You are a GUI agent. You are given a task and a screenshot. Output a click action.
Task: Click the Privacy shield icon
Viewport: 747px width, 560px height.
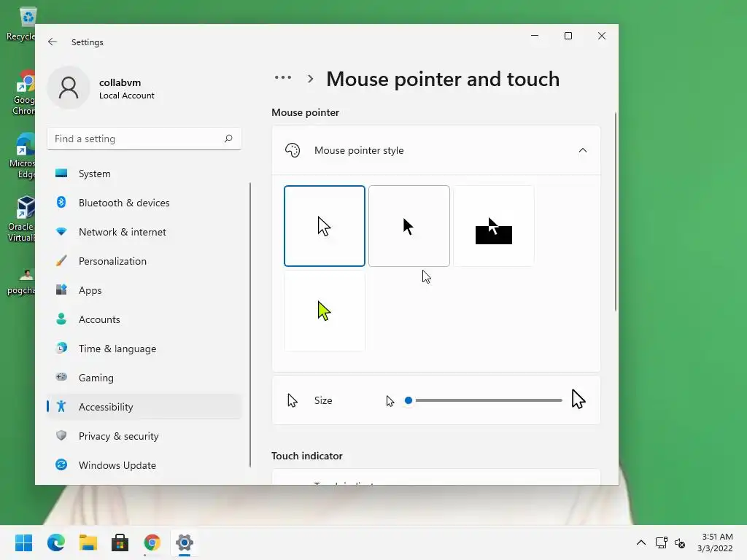pos(61,435)
